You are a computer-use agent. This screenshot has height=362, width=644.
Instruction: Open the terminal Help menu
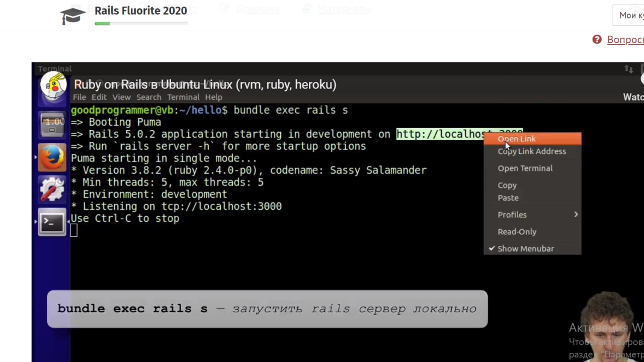coord(213,97)
